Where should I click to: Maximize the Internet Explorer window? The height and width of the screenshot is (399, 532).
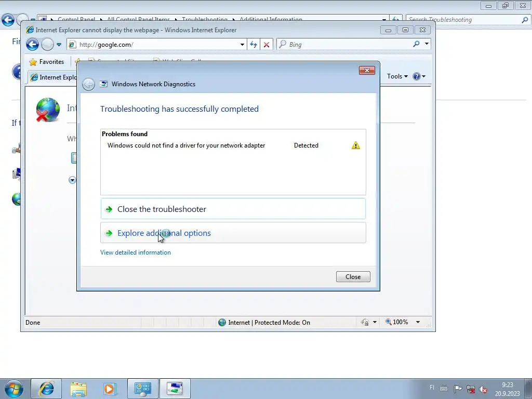pyautogui.click(x=405, y=30)
